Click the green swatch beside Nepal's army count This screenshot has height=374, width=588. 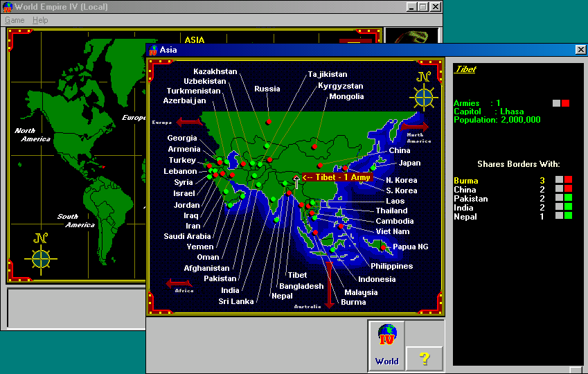click(568, 215)
